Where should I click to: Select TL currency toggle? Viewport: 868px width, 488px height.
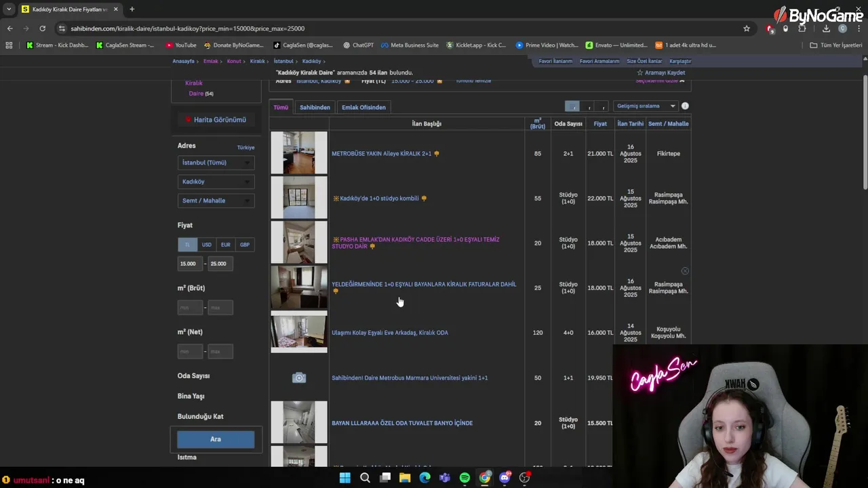point(187,245)
